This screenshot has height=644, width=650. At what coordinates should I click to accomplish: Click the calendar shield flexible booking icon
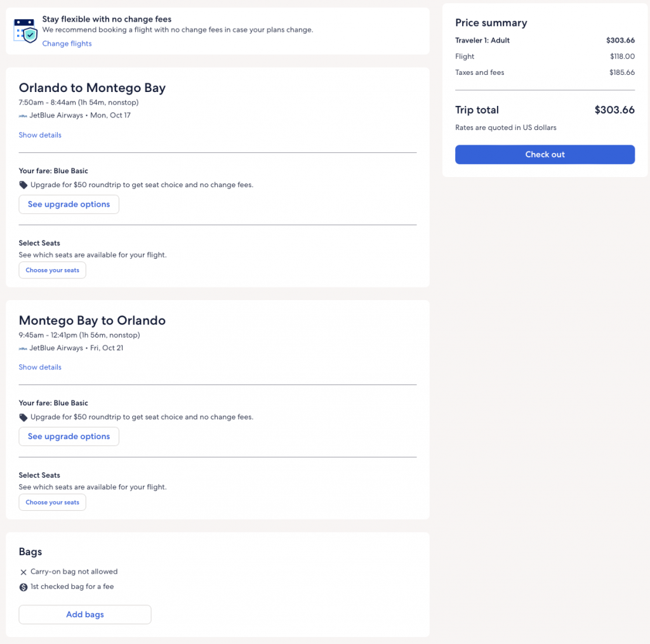click(25, 30)
